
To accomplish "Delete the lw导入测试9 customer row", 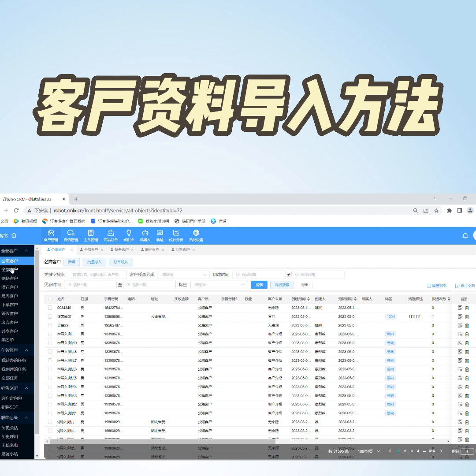I will [467, 343].
